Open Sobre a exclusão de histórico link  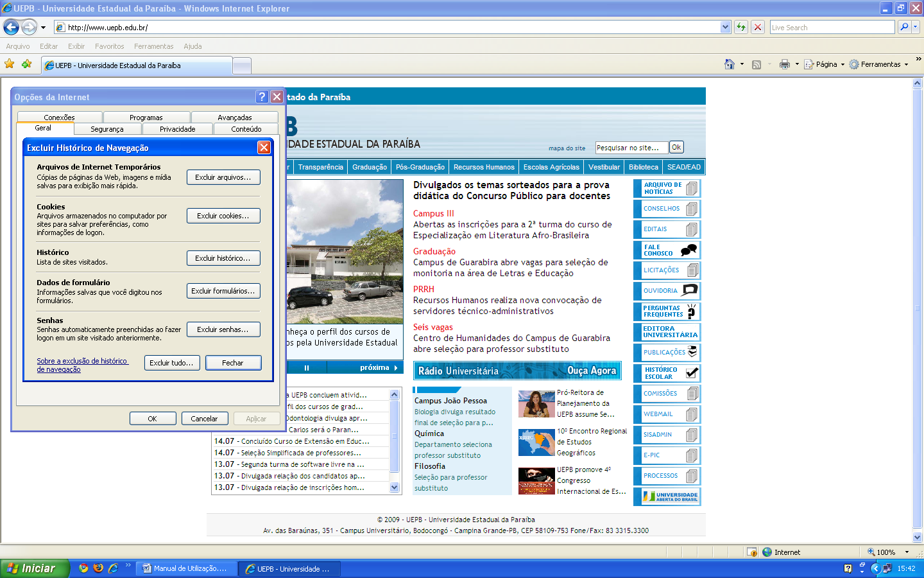click(82, 365)
